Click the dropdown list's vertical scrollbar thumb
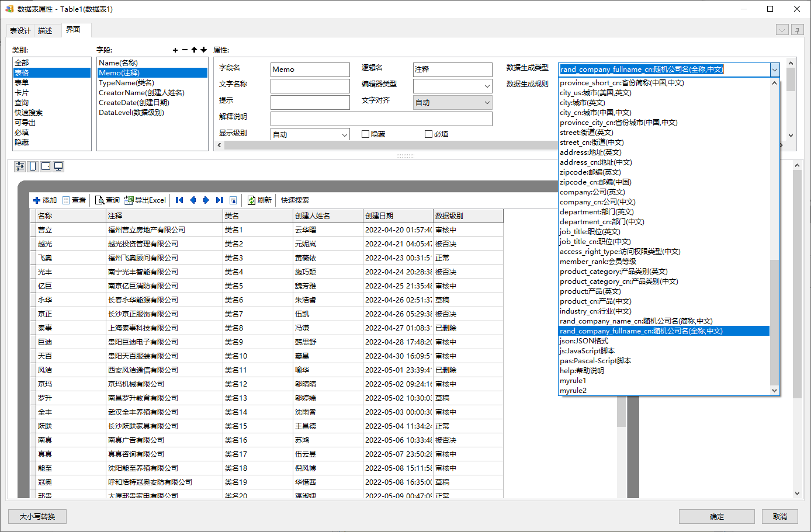811x532 pixels. [x=775, y=322]
